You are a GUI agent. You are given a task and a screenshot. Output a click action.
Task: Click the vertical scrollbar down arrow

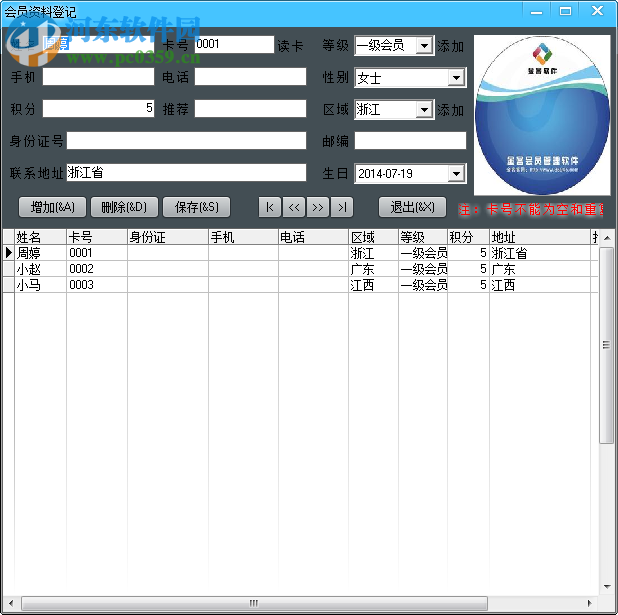coord(607,587)
